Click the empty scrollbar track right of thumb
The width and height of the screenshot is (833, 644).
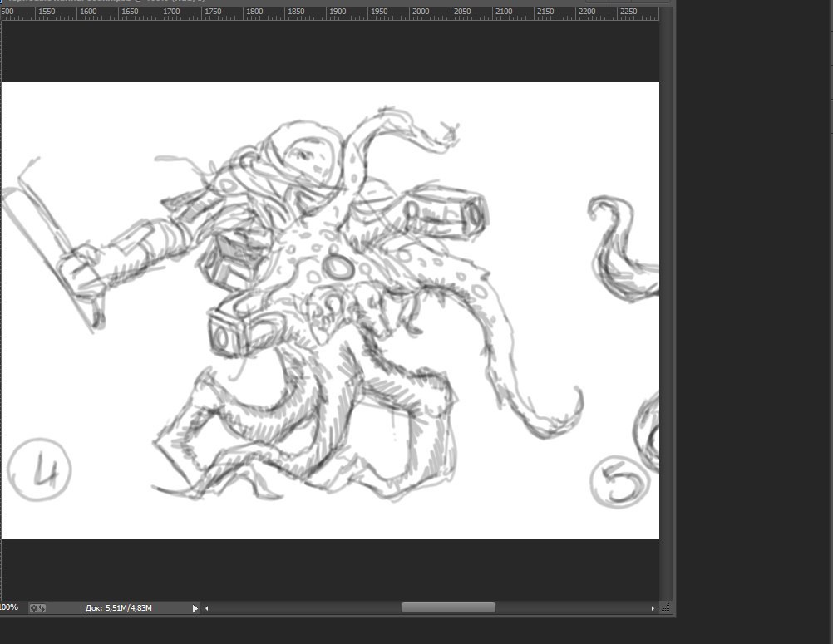coord(572,608)
